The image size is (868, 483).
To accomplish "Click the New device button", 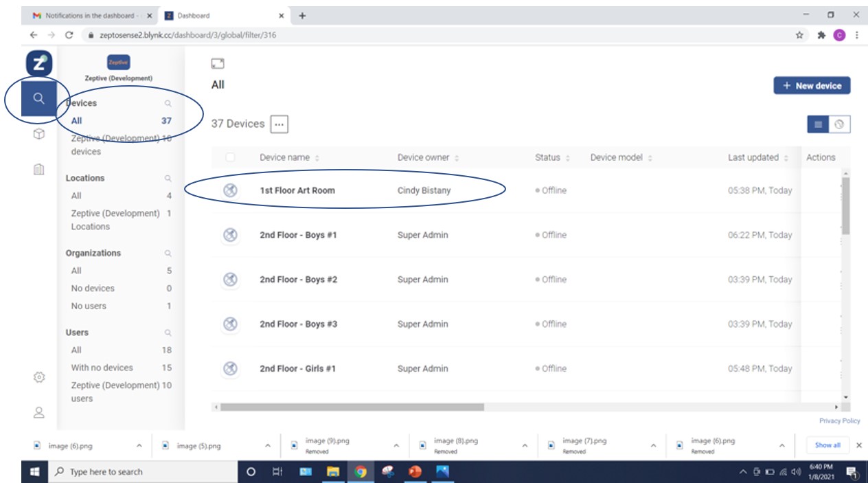I will click(812, 86).
